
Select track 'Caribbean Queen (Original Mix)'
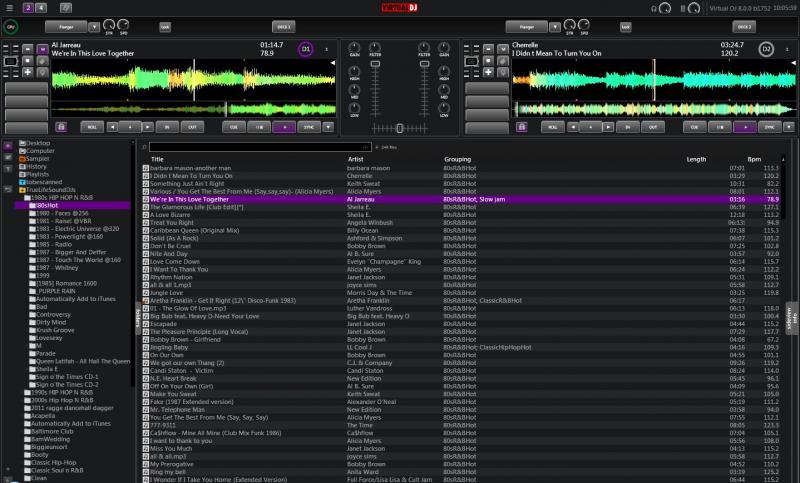click(x=194, y=231)
